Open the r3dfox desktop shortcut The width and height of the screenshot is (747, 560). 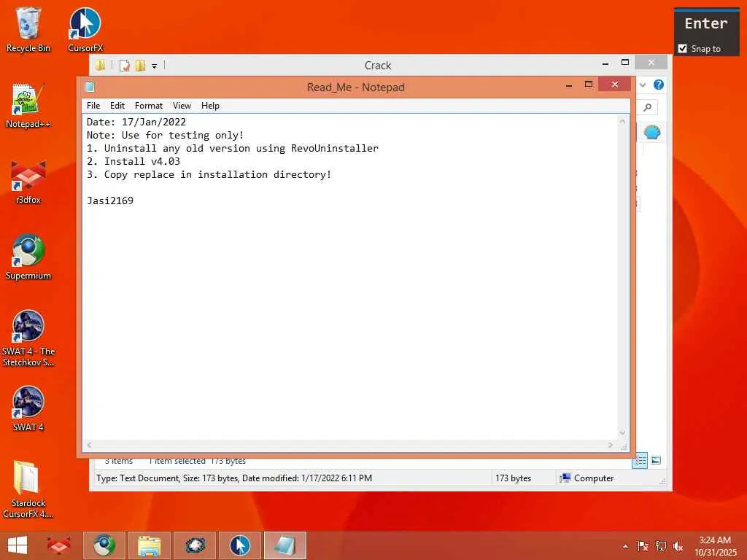pos(28,182)
